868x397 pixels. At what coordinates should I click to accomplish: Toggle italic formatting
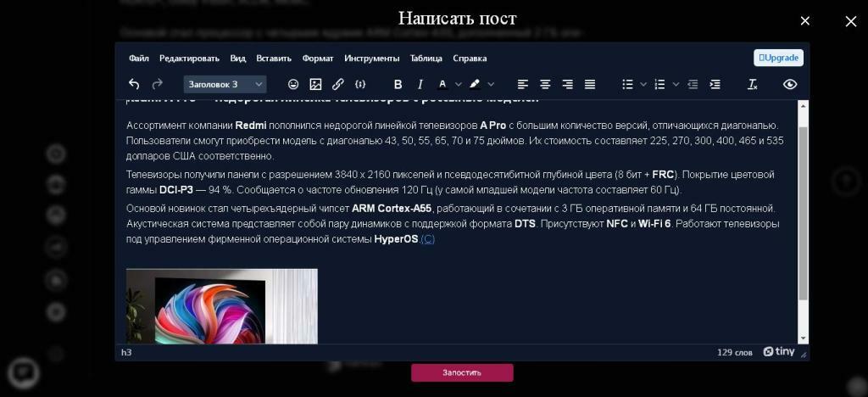tap(420, 84)
